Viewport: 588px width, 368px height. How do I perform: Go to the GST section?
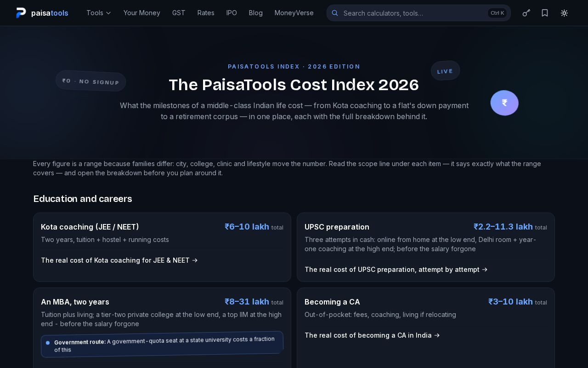179,13
